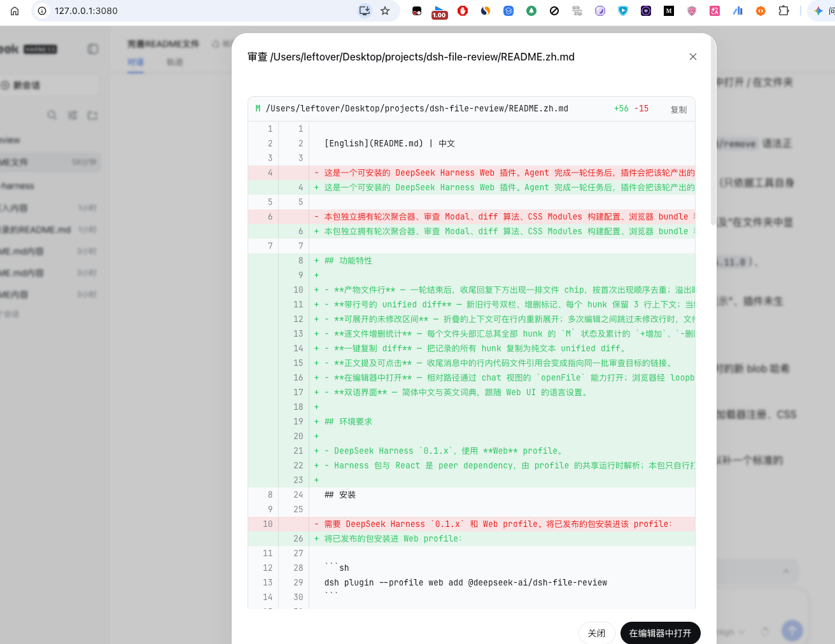Close the file review dialog via X
This screenshot has width=835, height=644.
pyautogui.click(x=693, y=57)
